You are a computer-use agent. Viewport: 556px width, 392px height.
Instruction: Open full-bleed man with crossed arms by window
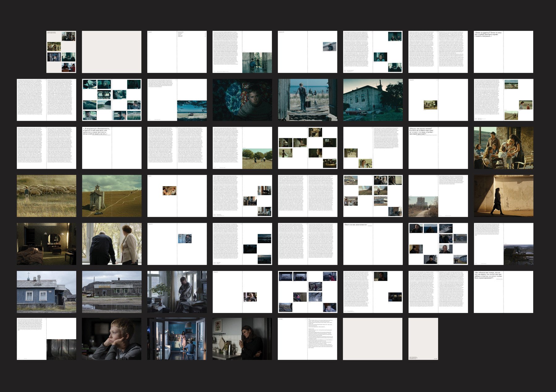point(177,292)
